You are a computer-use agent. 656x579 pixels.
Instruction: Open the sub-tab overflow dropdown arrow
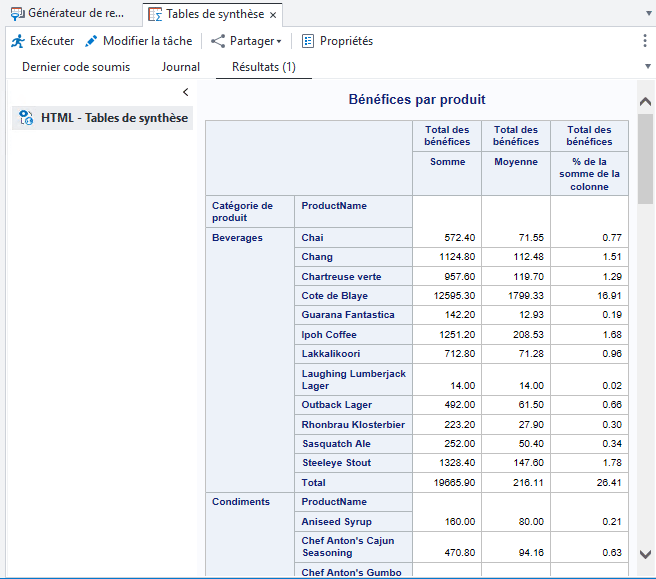648,66
